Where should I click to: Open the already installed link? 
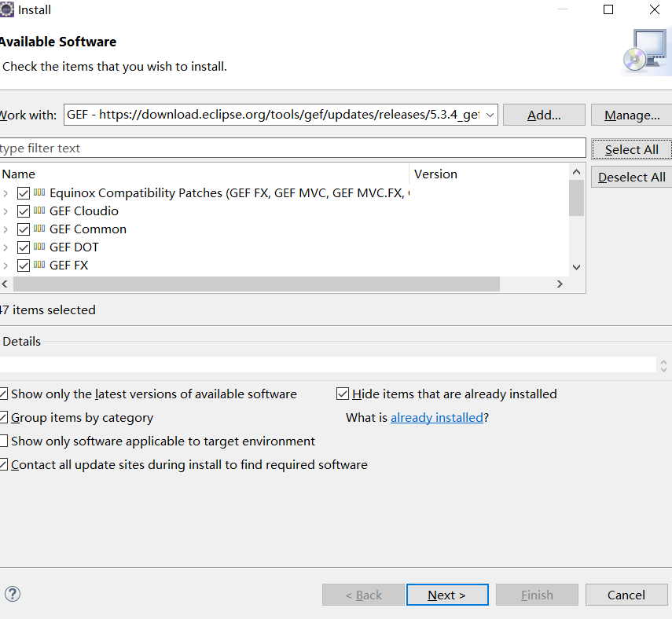437,417
